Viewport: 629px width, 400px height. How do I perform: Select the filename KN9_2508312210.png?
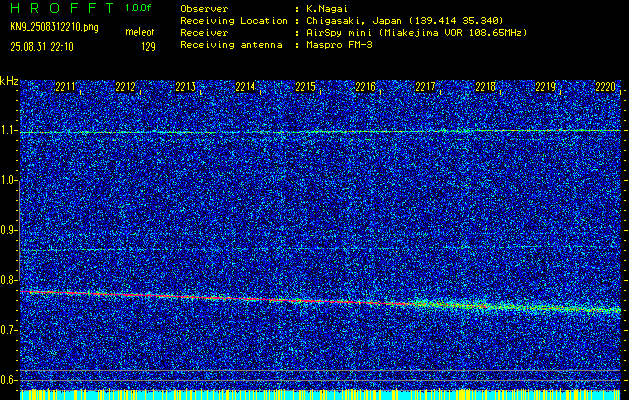(54, 27)
